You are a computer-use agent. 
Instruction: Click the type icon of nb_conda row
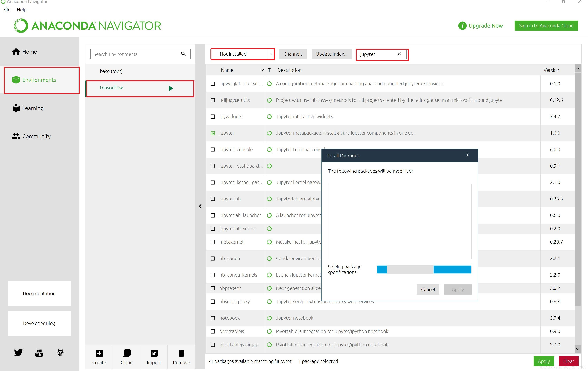(x=269, y=258)
